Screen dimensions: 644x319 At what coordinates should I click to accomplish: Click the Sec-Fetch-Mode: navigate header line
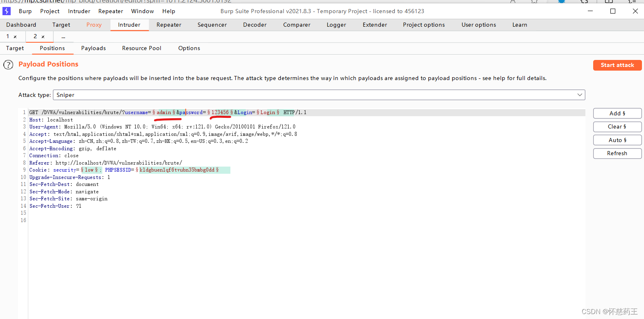click(x=64, y=192)
